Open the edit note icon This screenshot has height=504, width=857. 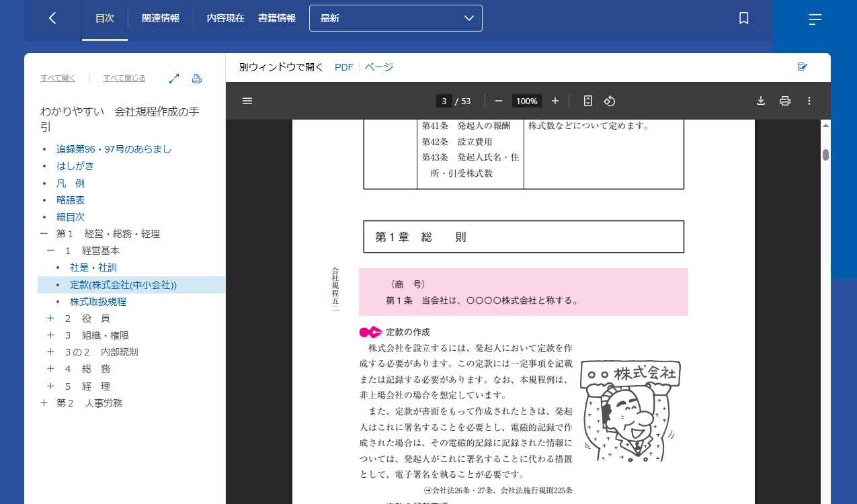point(802,67)
